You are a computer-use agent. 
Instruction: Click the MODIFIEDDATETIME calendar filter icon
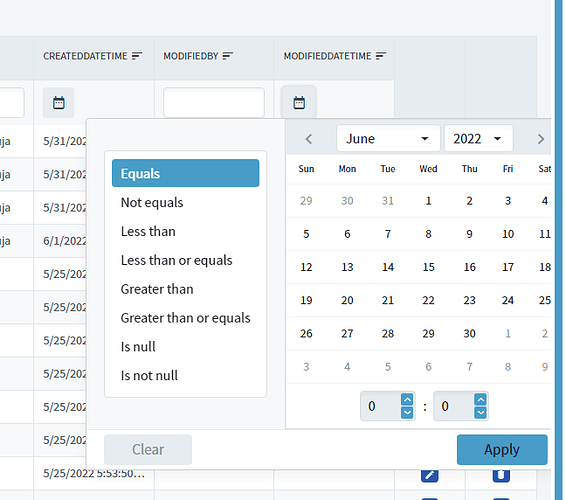299,103
